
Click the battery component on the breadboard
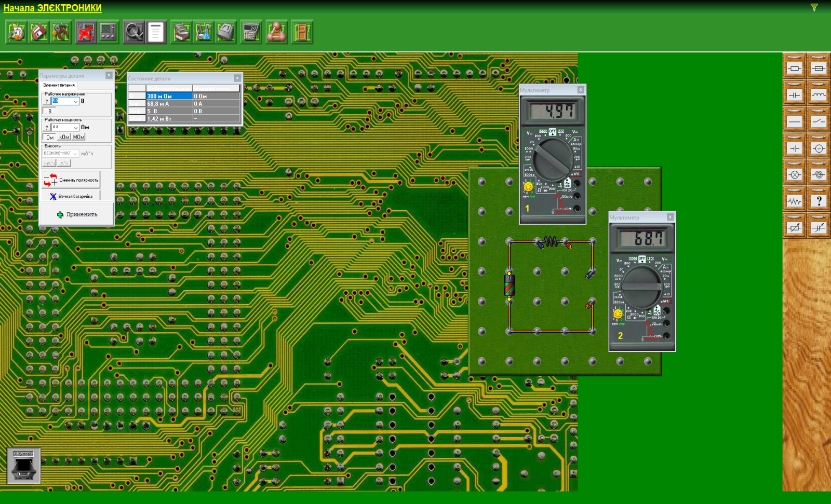(510, 285)
